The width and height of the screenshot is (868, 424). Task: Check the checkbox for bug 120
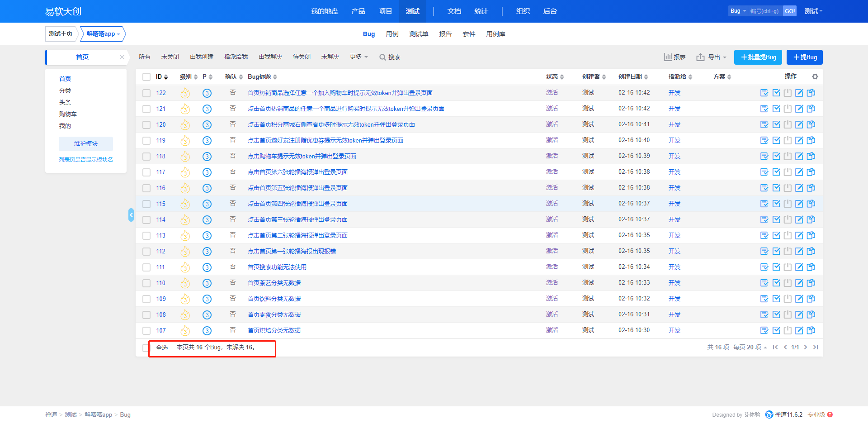tap(146, 125)
